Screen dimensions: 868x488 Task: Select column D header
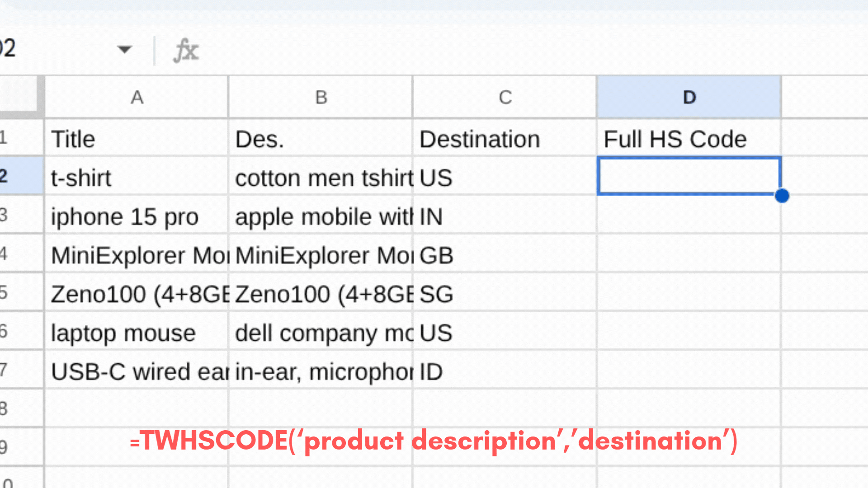[689, 97]
